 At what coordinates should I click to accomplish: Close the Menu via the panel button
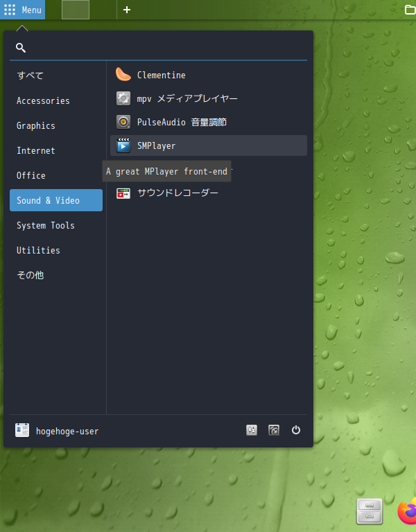click(x=22, y=10)
